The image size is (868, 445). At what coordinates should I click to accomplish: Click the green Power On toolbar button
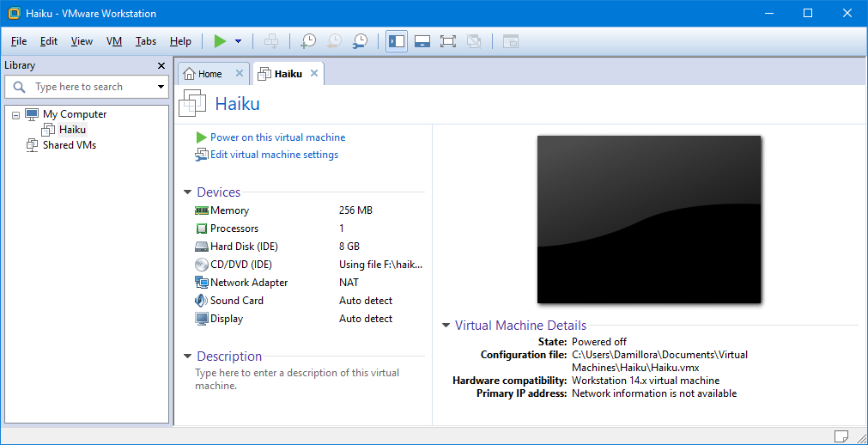(220, 41)
